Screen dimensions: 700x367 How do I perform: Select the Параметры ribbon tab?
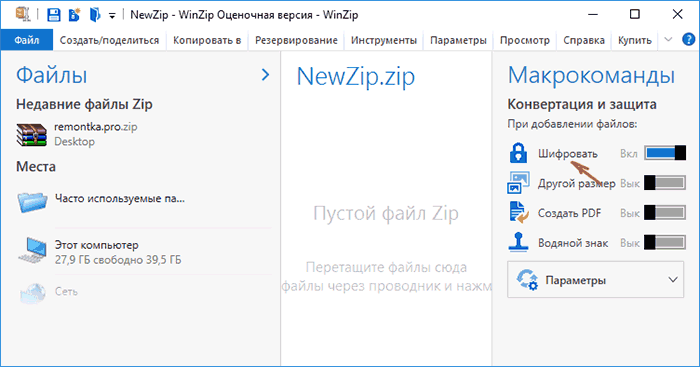[458, 40]
